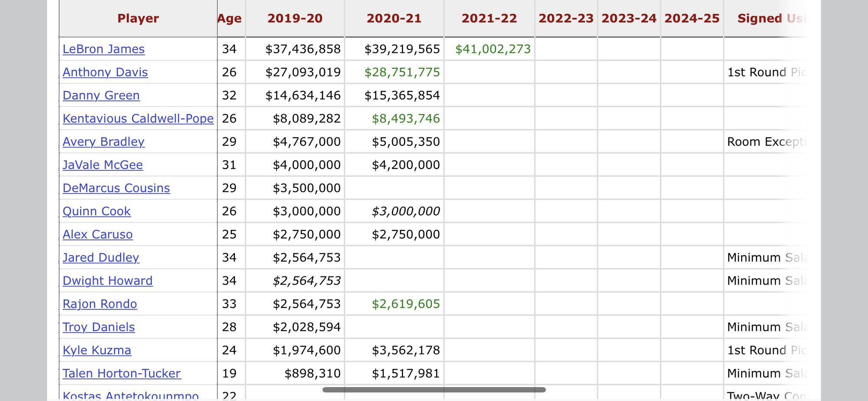The height and width of the screenshot is (401, 868).
Task: Click the Danny Green link
Action: point(101,95)
